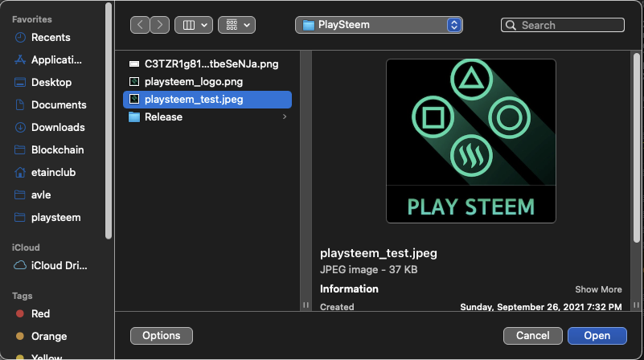Click the sidebar vertical scrollbar
The image size is (644, 360).
pos(109,121)
